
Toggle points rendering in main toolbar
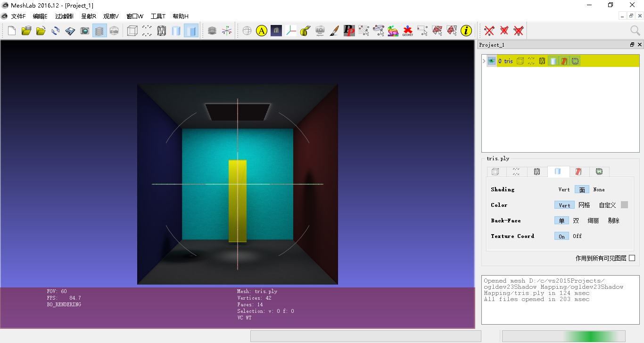point(147,31)
